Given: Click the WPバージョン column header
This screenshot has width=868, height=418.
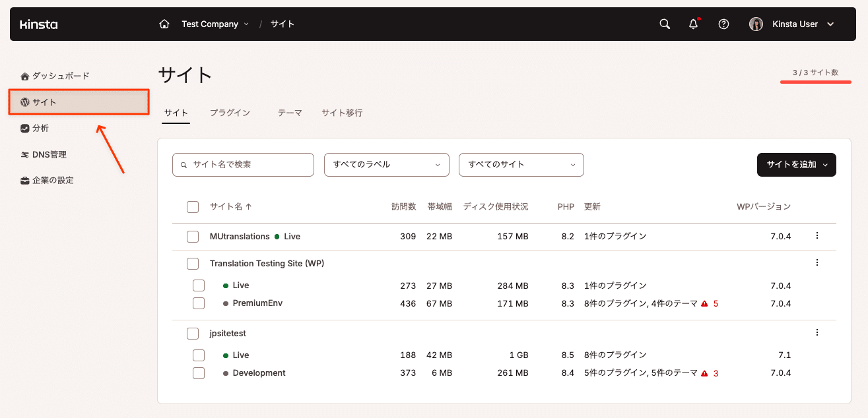Looking at the screenshot, I should (x=764, y=206).
